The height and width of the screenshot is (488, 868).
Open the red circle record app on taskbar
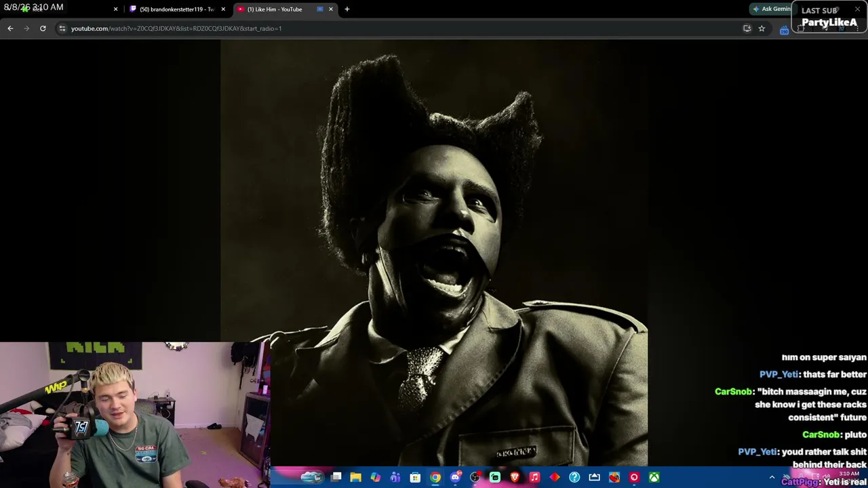pyautogui.click(x=634, y=478)
